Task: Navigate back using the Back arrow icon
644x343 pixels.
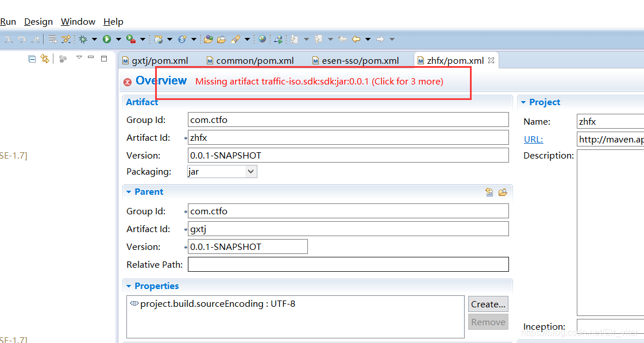Action: (356, 39)
